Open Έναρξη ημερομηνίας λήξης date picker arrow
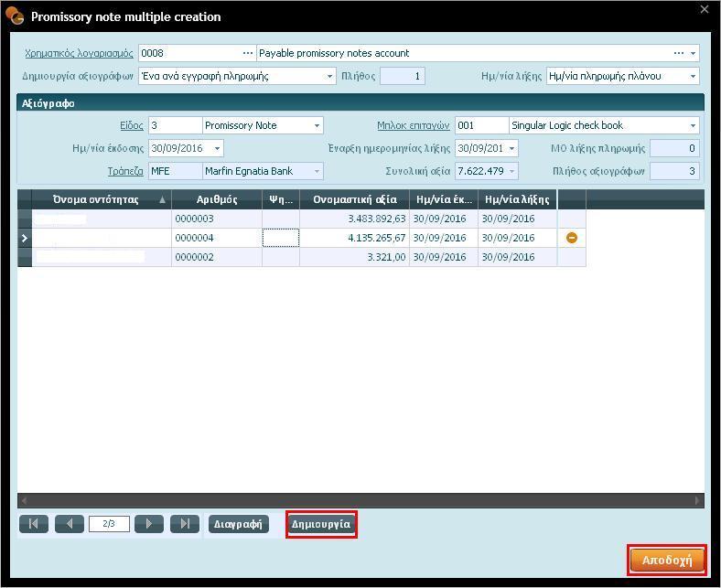The image size is (721, 588). 511,148
